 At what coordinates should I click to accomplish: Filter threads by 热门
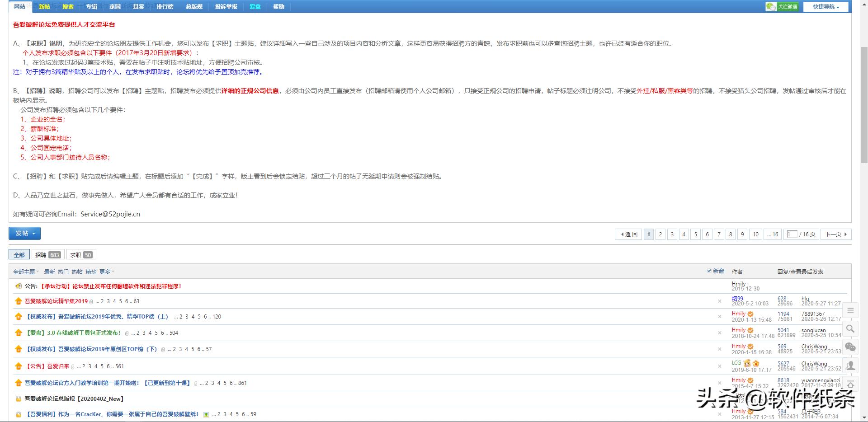(63, 272)
